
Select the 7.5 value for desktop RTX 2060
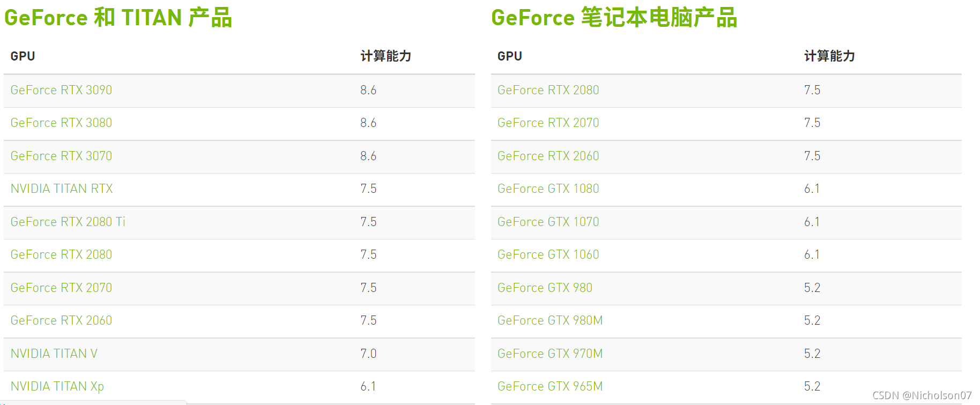pos(368,320)
